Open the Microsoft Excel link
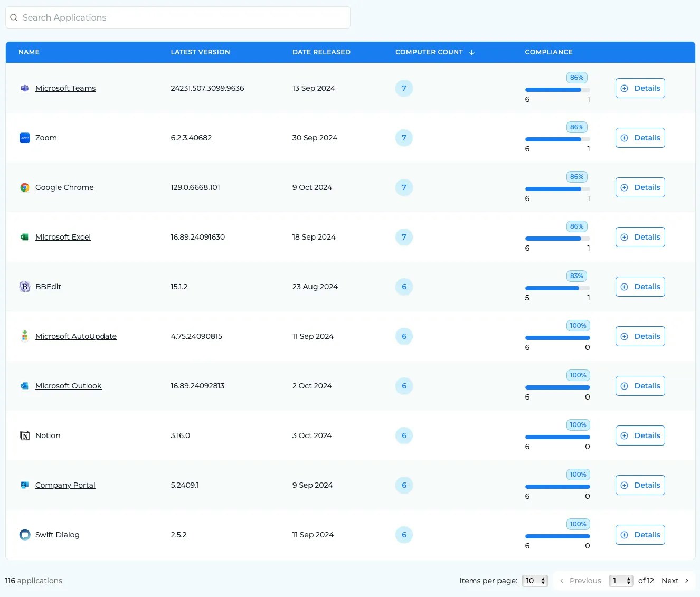 coord(63,237)
